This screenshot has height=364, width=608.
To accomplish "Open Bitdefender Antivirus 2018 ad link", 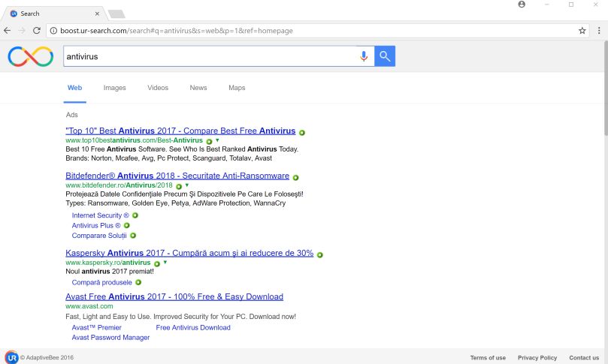I will click(177, 176).
